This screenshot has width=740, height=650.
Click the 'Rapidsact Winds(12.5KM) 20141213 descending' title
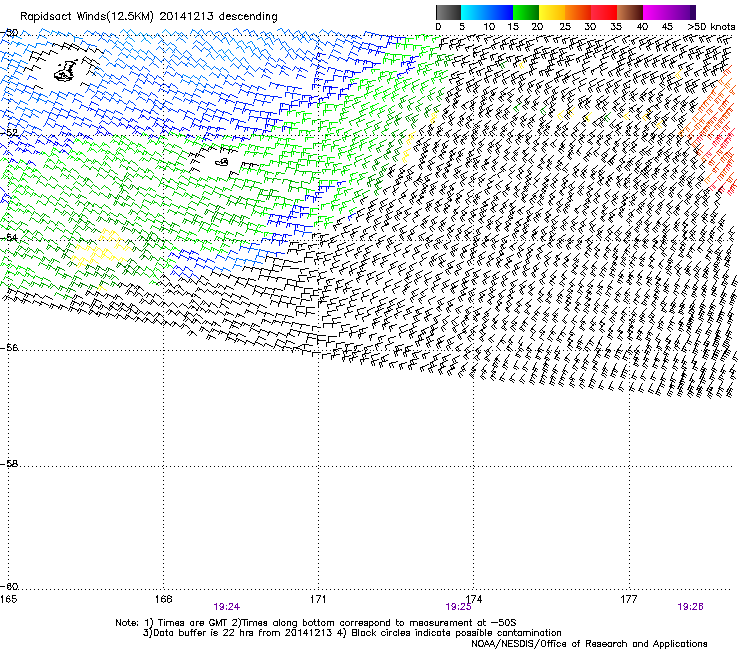pos(149,17)
